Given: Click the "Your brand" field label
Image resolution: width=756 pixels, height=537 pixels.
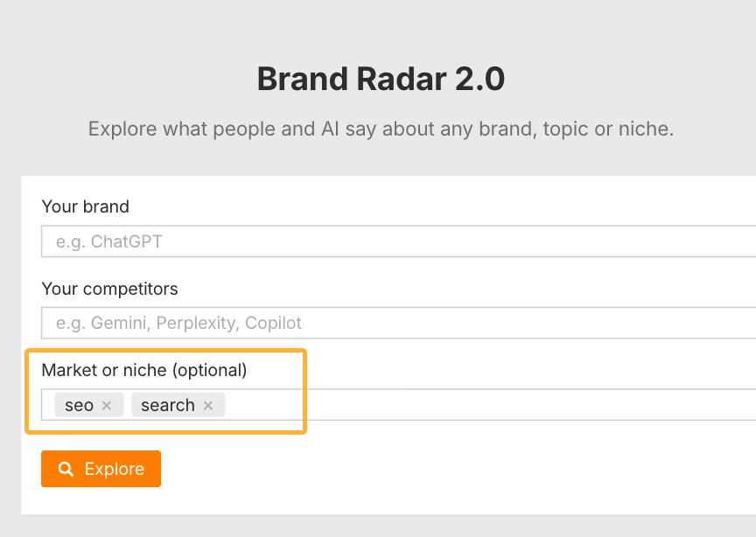Looking at the screenshot, I should 85,206.
